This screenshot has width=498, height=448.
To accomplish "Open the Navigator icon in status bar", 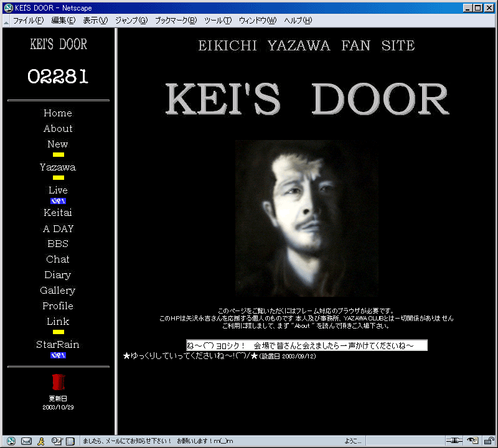I will pyautogui.click(x=11, y=441).
